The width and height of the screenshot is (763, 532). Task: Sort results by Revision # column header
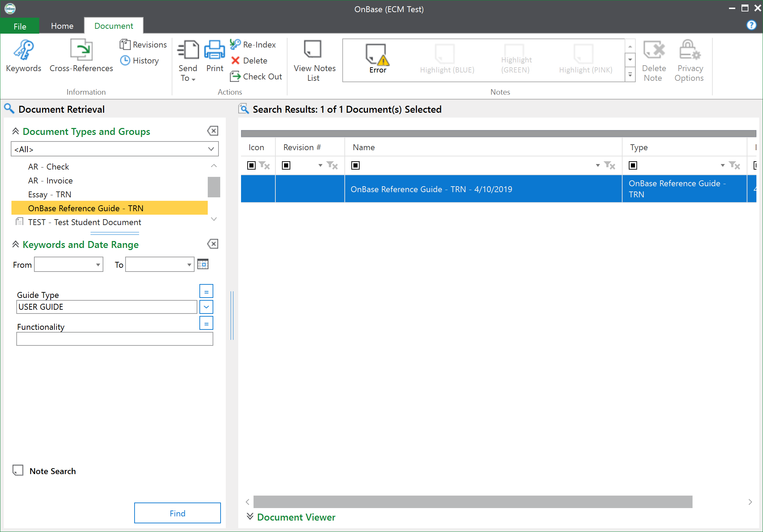pos(310,147)
